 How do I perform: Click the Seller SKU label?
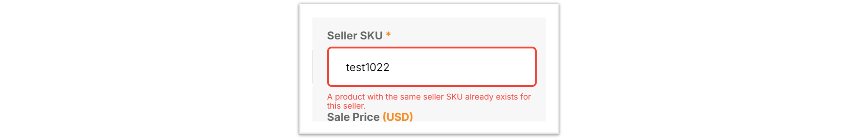355,35
